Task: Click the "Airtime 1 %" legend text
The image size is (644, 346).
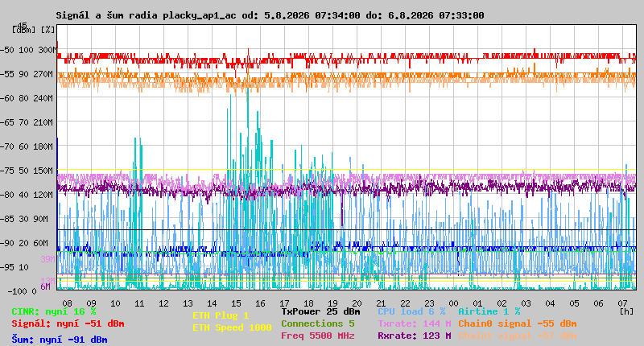Action: 489,311
